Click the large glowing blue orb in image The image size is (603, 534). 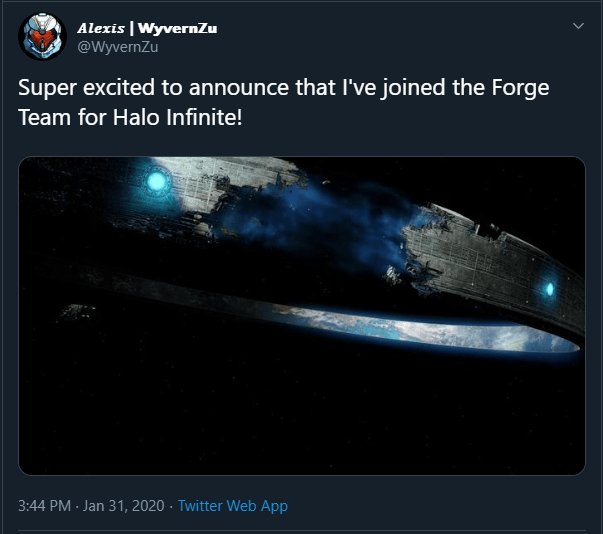click(156, 181)
